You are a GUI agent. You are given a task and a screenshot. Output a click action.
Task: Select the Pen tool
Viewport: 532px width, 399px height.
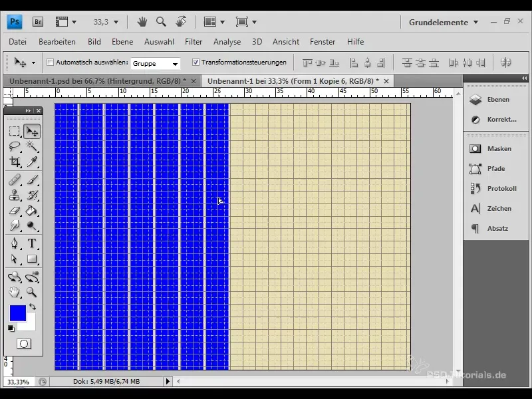(x=14, y=243)
